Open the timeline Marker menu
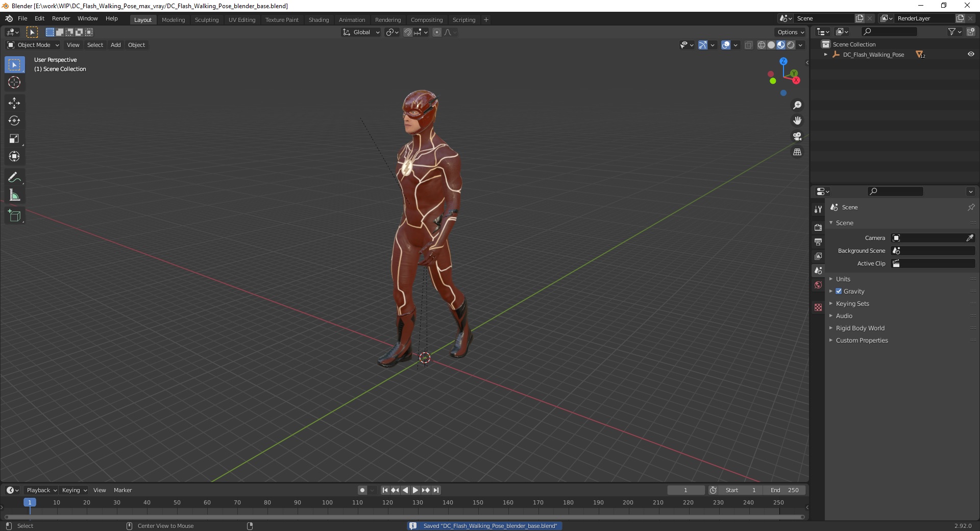This screenshot has height=531, width=980. 122,490
